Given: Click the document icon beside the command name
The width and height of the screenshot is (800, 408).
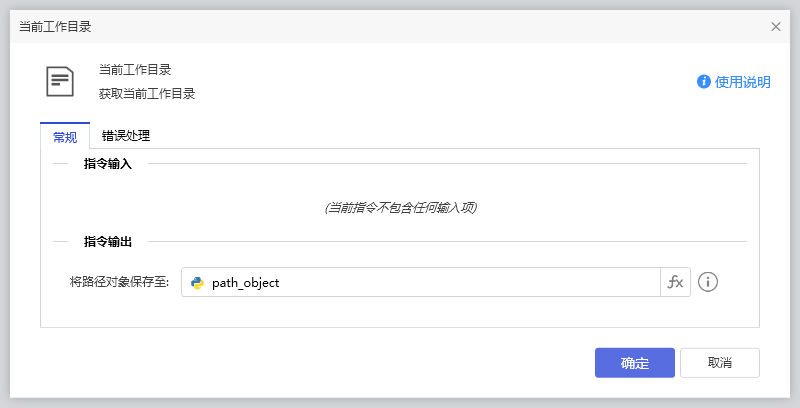Looking at the screenshot, I should click(x=60, y=81).
